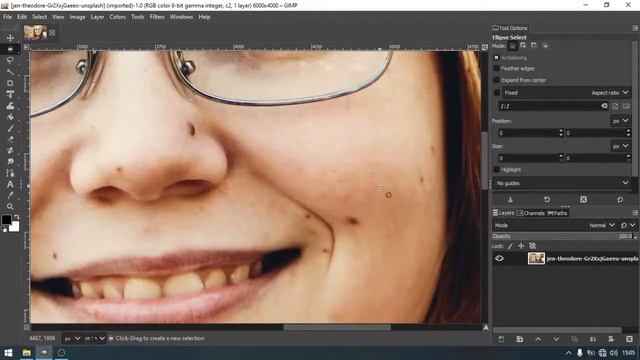Create a new layer group

click(x=520, y=339)
